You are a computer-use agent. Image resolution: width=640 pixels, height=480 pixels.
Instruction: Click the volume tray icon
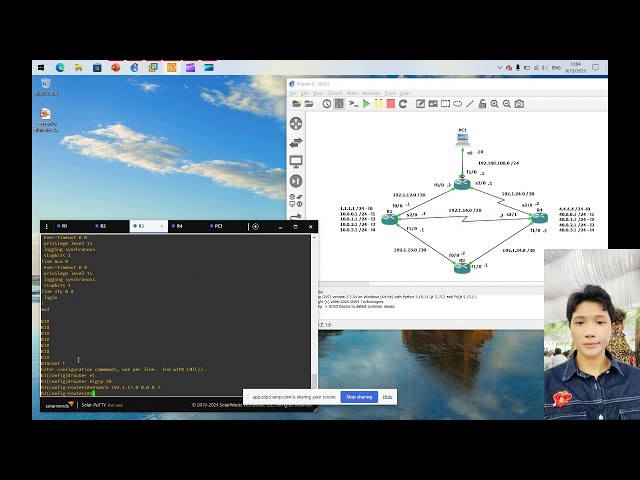[x=545, y=68]
